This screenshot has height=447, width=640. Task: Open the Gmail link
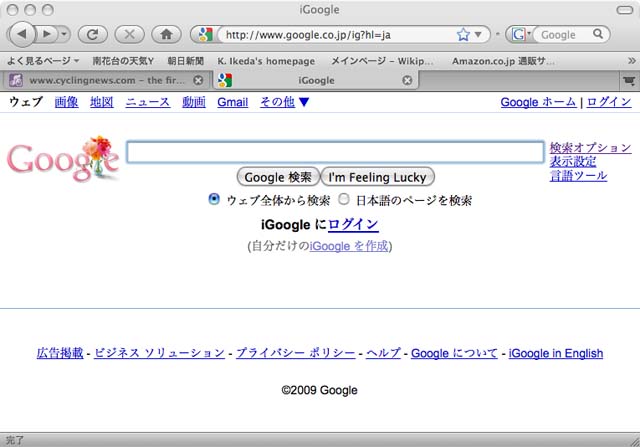(x=232, y=102)
